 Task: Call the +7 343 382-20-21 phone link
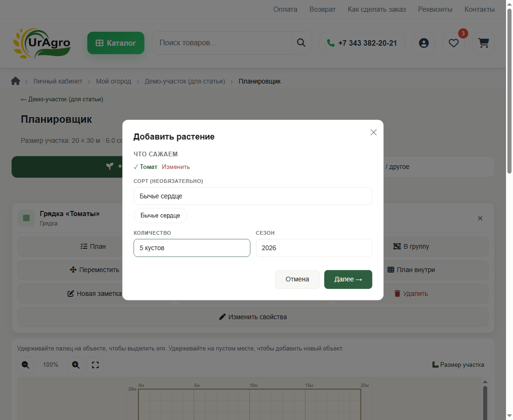coord(362,43)
